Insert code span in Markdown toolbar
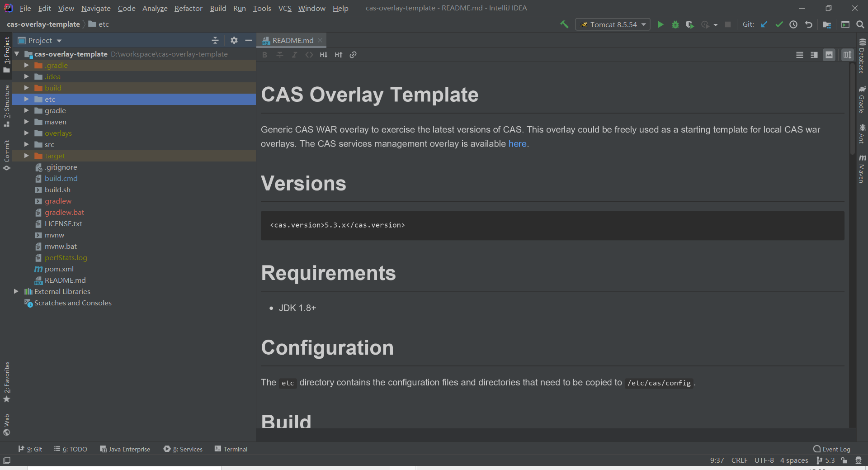This screenshot has width=868, height=470. tap(309, 55)
